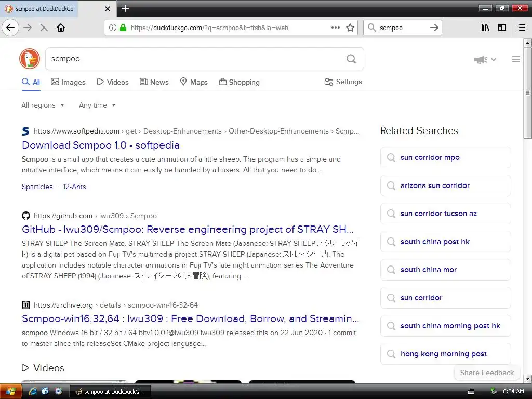Search related: hong kong morning post
This screenshot has height=399, width=532.
coord(445,354)
